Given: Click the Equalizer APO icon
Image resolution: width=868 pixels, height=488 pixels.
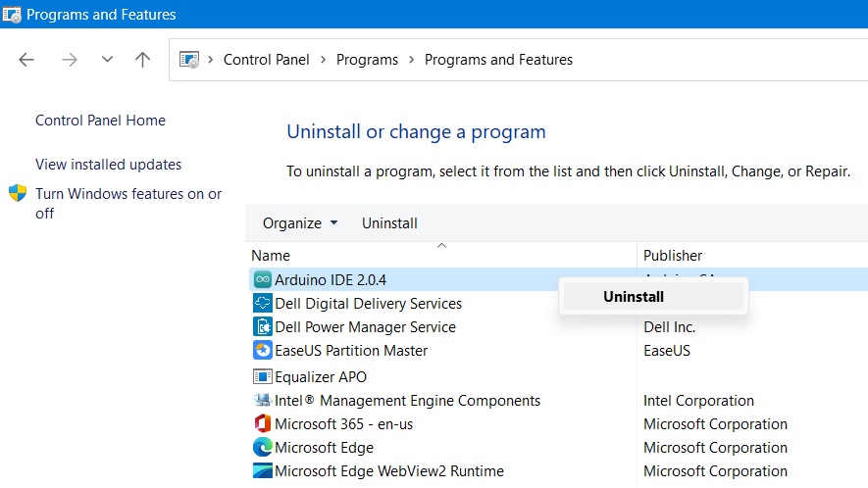Looking at the screenshot, I should [x=263, y=377].
